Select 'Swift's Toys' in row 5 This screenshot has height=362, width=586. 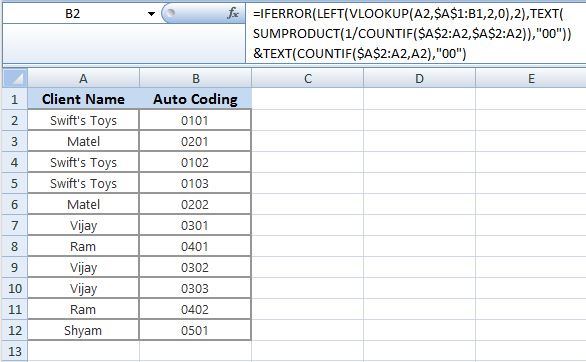(x=83, y=183)
